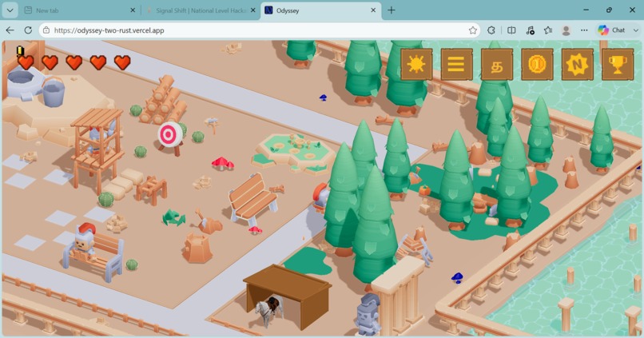The width and height of the screenshot is (644, 338).
Task: Click the knight sitting on the bench
Action: coord(84,244)
